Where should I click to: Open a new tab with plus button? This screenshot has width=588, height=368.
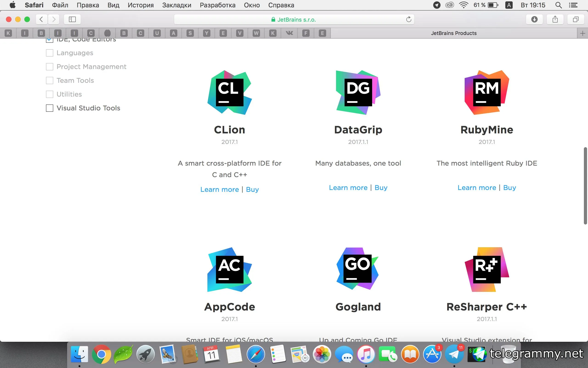(x=582, y=33)
